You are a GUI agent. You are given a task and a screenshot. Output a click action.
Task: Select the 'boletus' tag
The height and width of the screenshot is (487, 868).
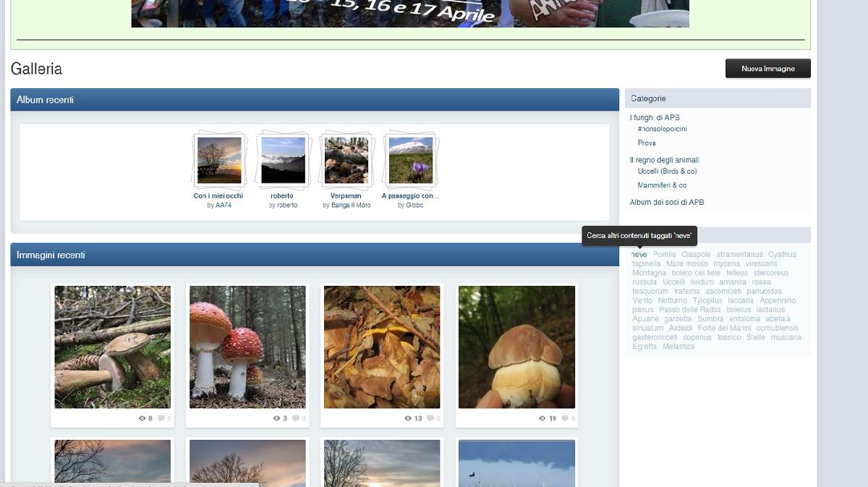pyautogui.click(x=739, y=310)
